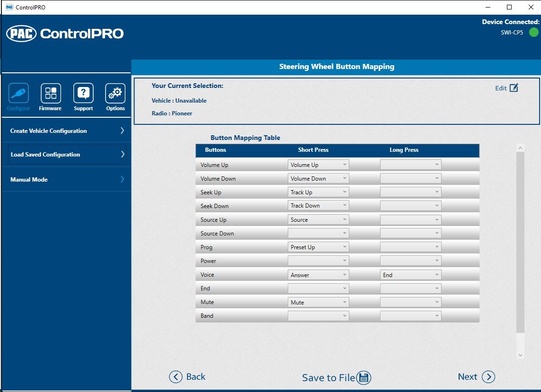
Task: Click the Edit pencil icon
Action: [514, 88]
